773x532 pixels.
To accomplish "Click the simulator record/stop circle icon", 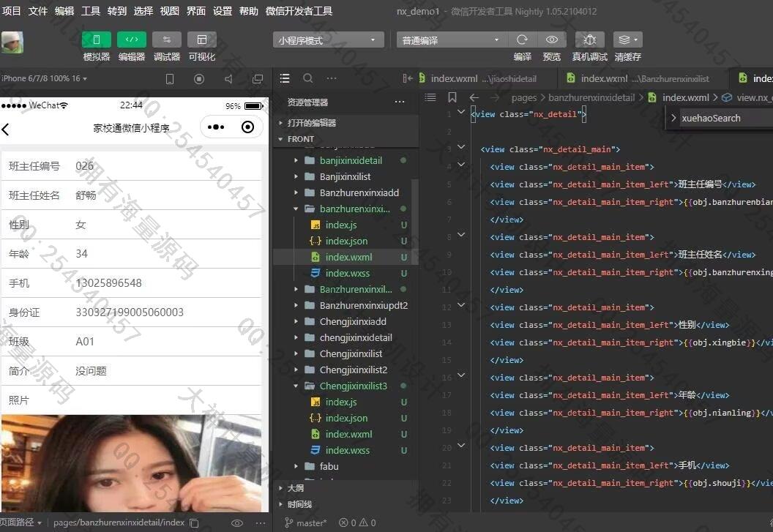I will pyautogui.click(x=198, y=79).
